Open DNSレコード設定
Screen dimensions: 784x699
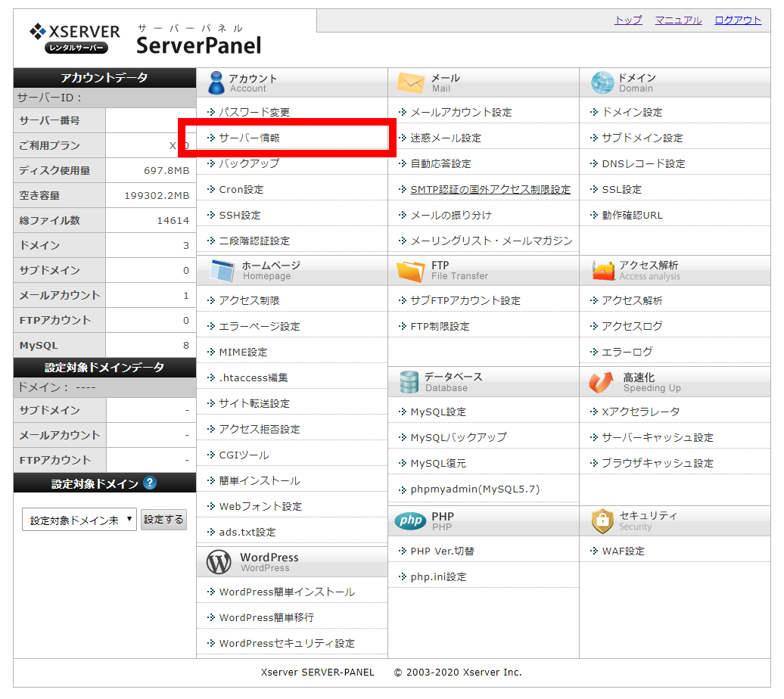643,163
